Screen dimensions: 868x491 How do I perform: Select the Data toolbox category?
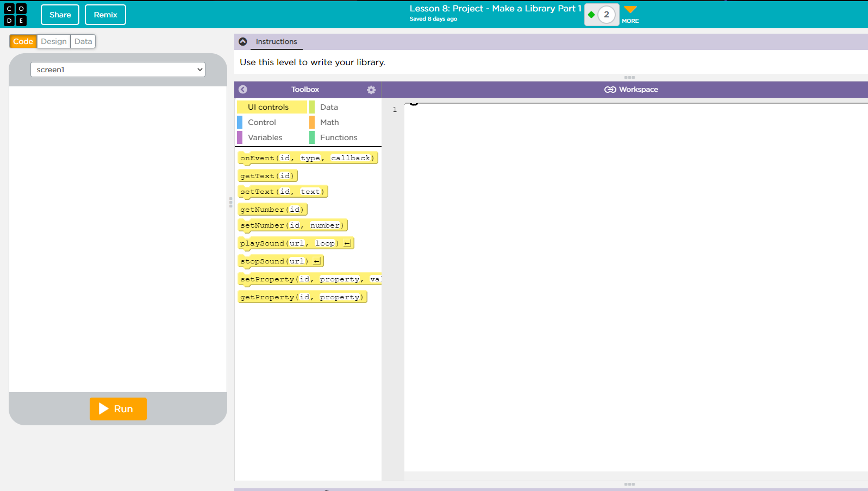[x=345, y=107]
